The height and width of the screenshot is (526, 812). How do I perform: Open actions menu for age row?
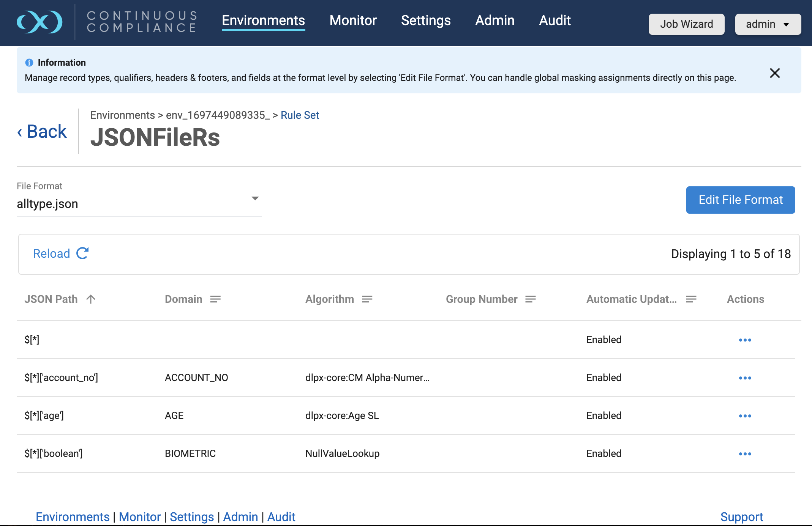pos(745,416)
